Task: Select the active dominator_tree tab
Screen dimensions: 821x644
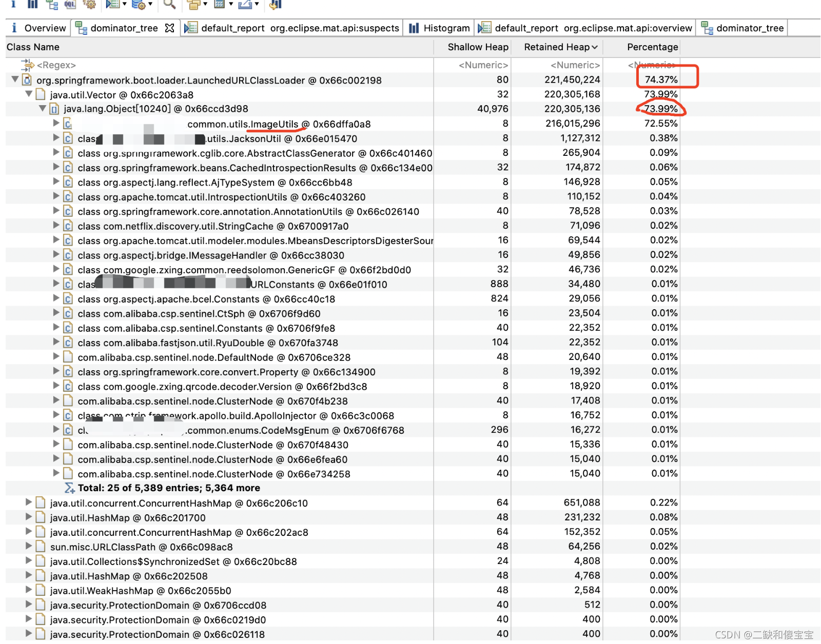Action: click(x=124, y=28)
